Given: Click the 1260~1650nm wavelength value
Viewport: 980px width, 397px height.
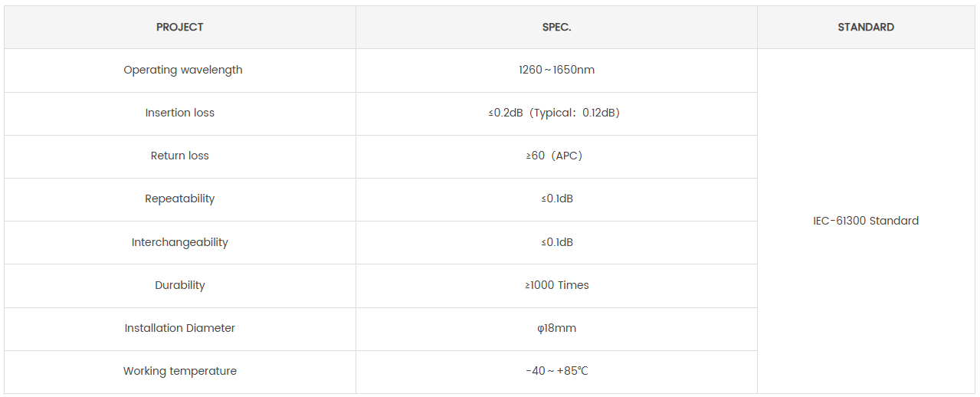Looking at the screenshot, I should click(x=556, y=70).
